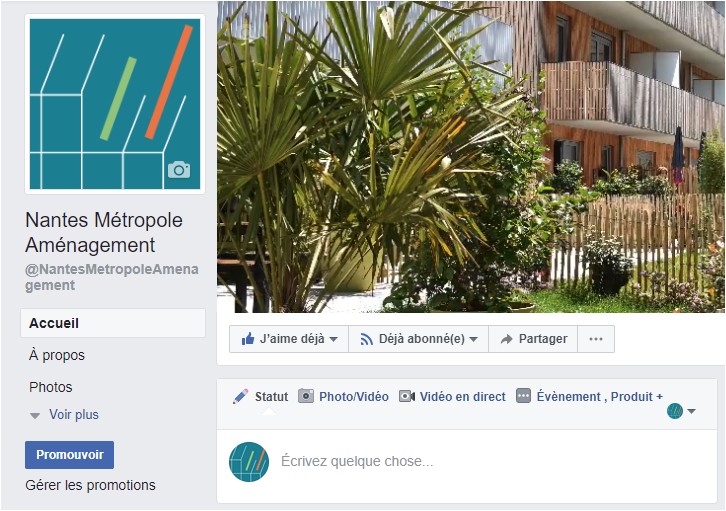Screen dimensions: 726x511
Task: Open the À propos section
Action: 57,355
